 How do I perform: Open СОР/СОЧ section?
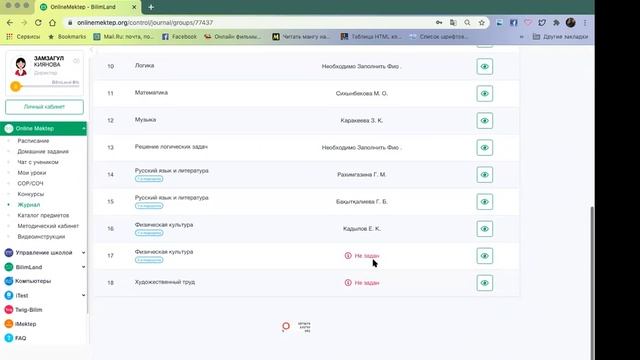30,183
